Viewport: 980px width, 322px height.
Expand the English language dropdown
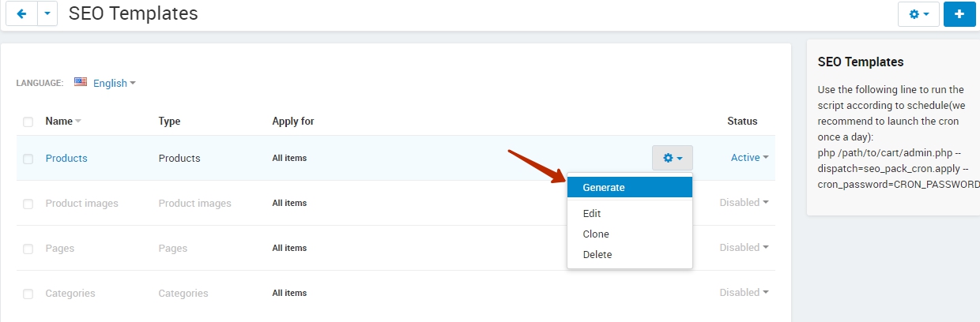click(x=115, y=83)
